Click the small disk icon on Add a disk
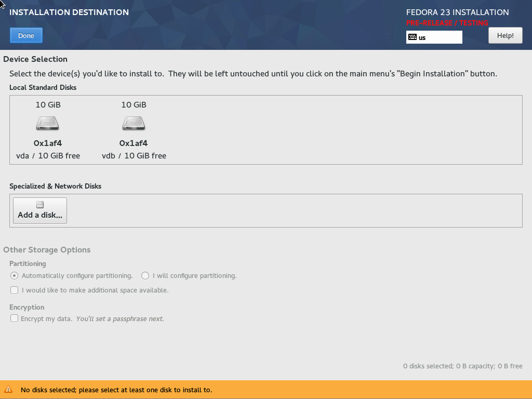 pos(40,205)
